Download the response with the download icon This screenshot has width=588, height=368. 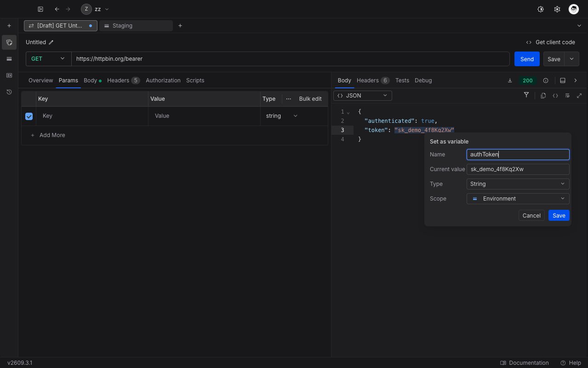click(509, 80)
